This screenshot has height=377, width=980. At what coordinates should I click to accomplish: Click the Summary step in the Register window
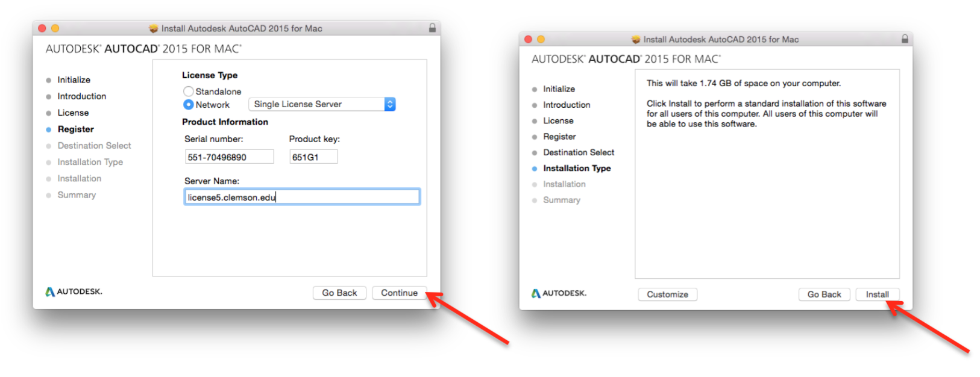pos(77,195)
